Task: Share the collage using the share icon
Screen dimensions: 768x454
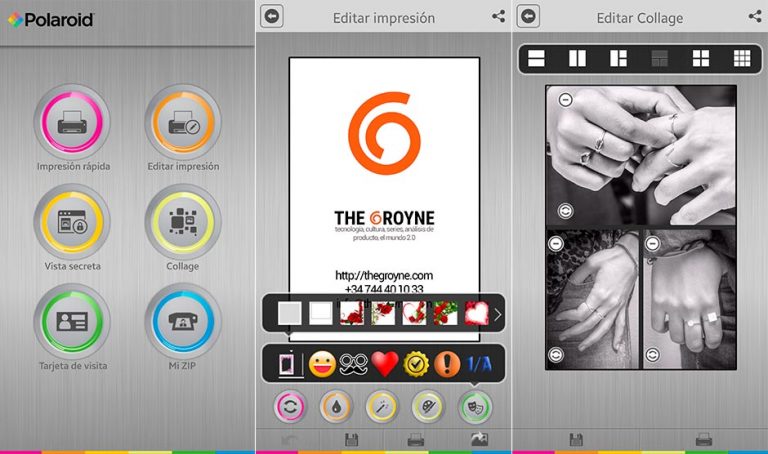Action: [x=755, y=16]
